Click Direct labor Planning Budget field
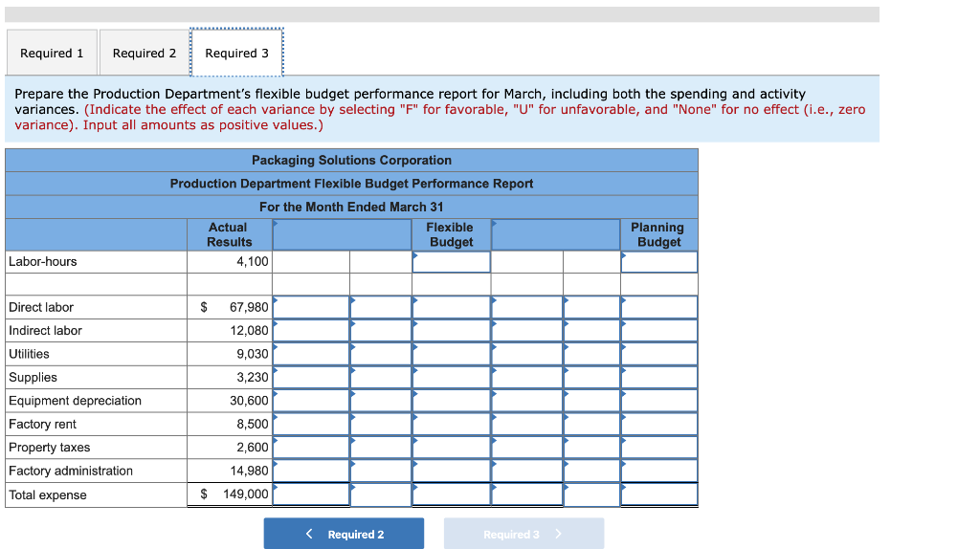The width and height of the screenshot is (980, 549). coord(659,307)
